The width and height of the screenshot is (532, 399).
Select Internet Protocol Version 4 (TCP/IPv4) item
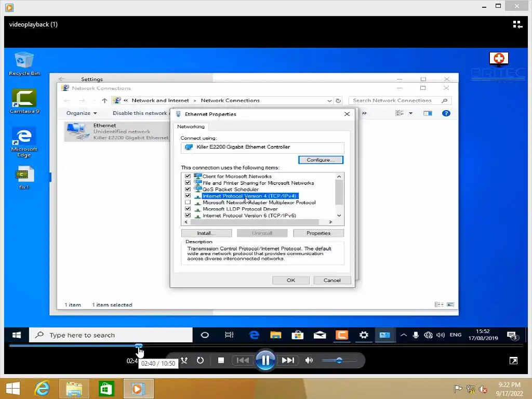[x=250, y=196]
